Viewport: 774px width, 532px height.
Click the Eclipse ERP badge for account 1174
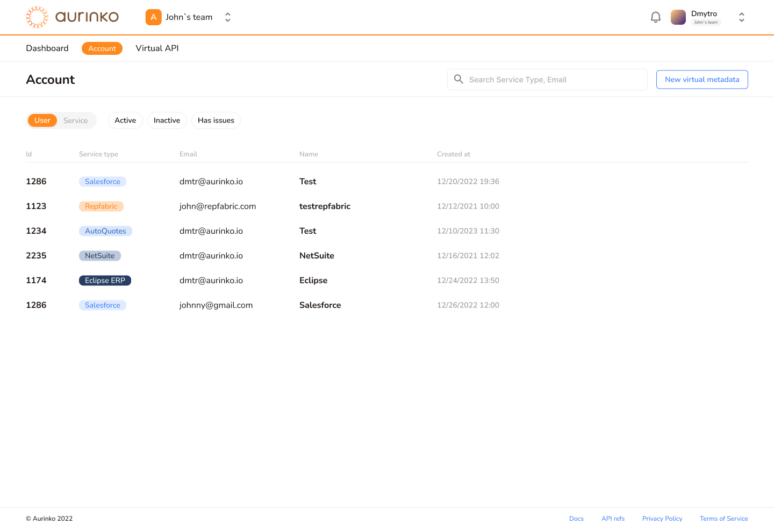[105, 280]
